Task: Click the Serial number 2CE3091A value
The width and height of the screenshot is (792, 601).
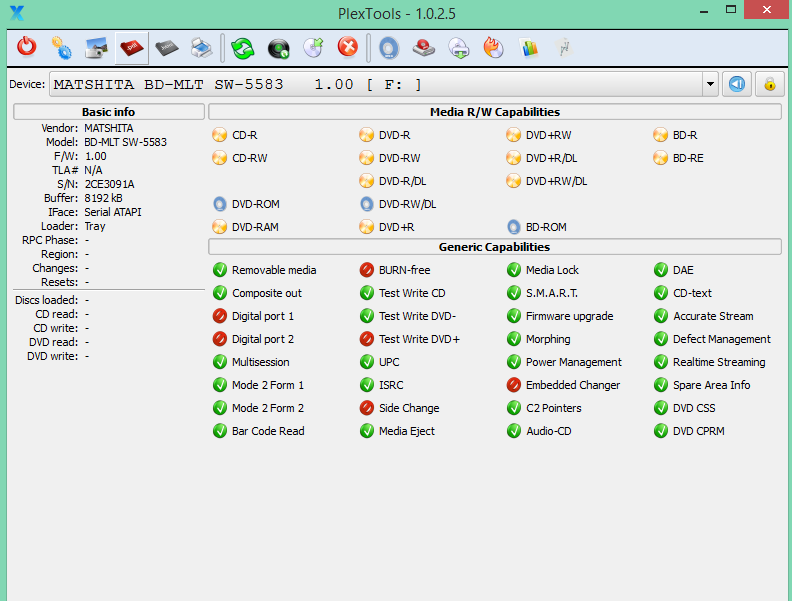Action: [109, 184]
